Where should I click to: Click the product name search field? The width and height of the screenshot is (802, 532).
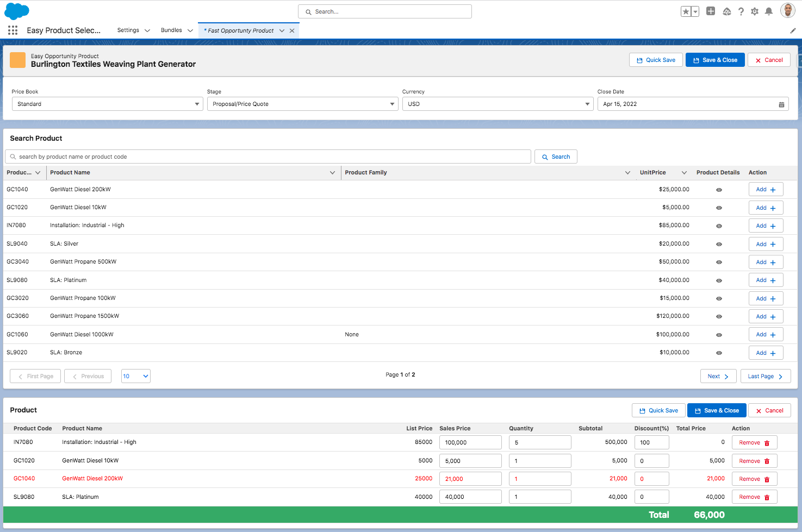click(x=268, y=157)
